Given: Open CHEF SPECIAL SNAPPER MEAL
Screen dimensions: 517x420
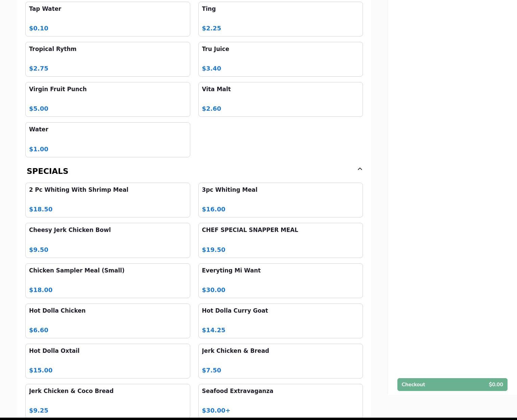Looking at the screenshot, I should tap(280, 240).
